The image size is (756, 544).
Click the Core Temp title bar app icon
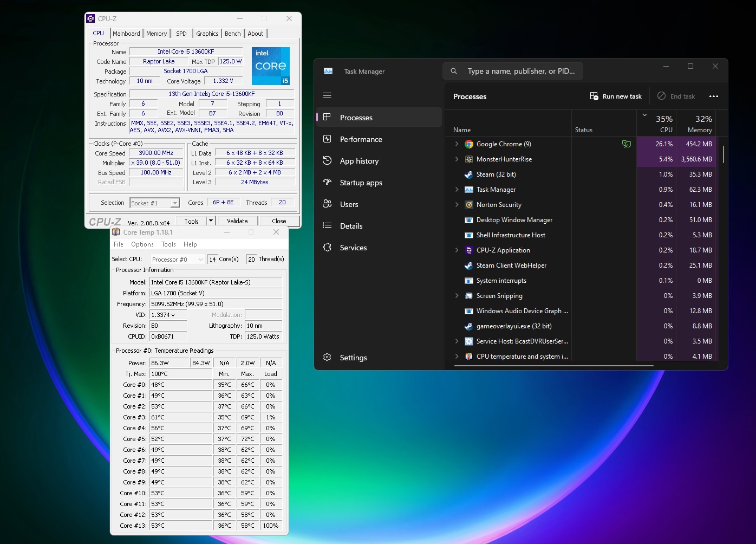click(x=116, y=232)
